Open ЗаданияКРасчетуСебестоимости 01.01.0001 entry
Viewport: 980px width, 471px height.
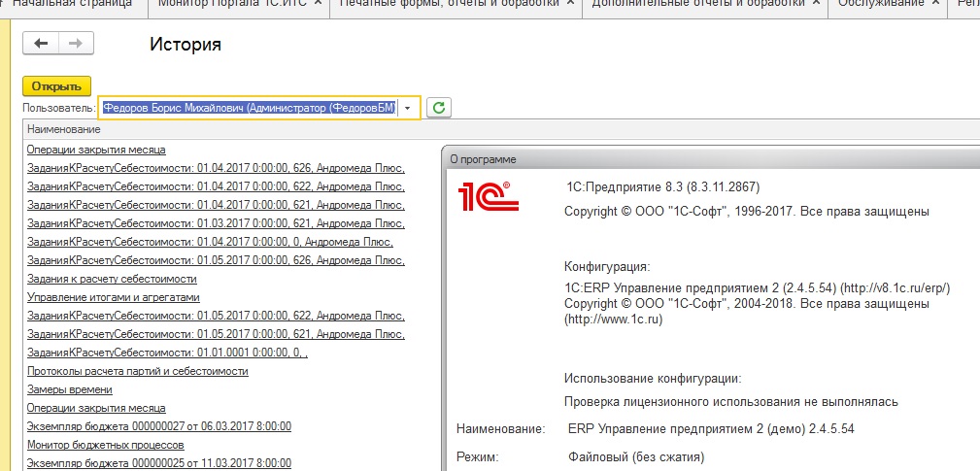167,353
